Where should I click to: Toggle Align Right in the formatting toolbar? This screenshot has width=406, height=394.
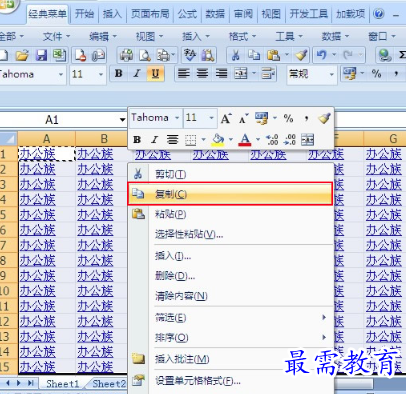point(221,74)
